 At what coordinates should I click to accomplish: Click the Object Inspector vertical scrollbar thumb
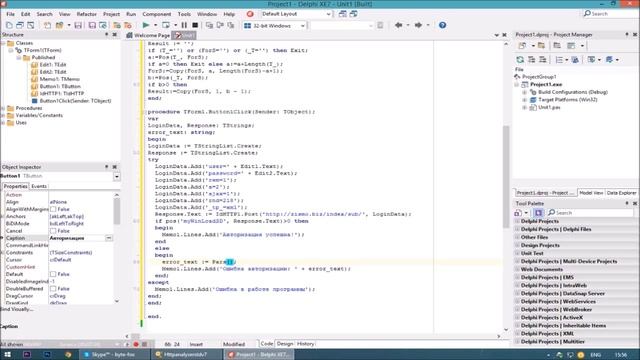(117, 212)
